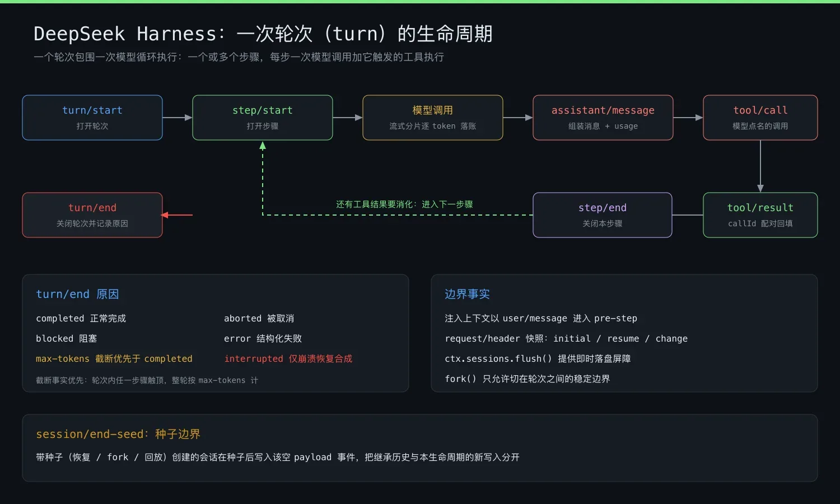This screenshot has width=840, height=504.
Task: Click the footnote starting "截断事实优先"
Action: tap(147, 380)
